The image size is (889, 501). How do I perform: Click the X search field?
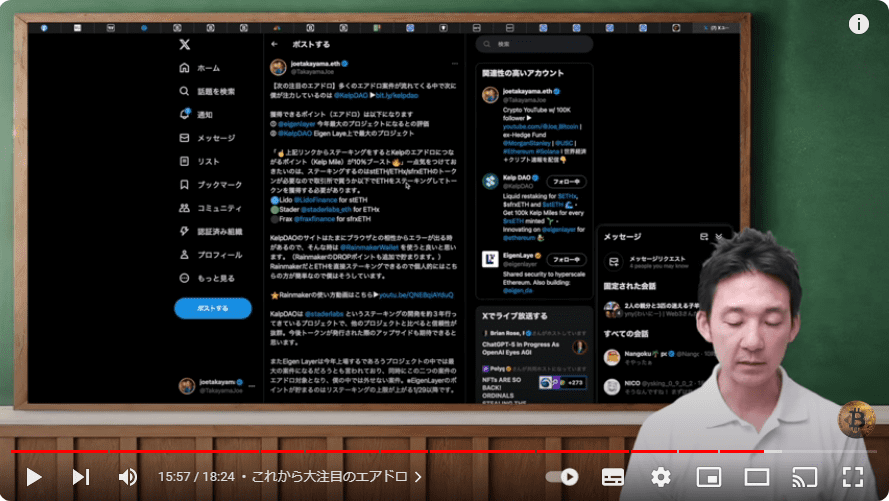[x=535, y=44]
